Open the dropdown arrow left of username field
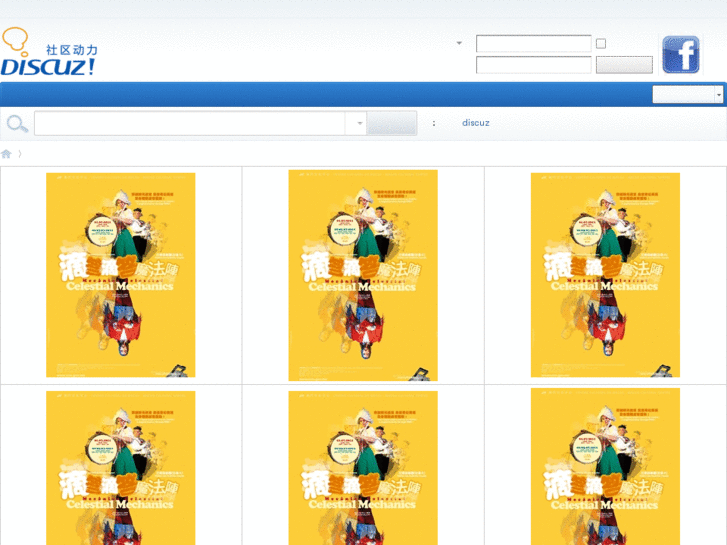The width and height of the screenshot is (727, 545). (459, 43)
